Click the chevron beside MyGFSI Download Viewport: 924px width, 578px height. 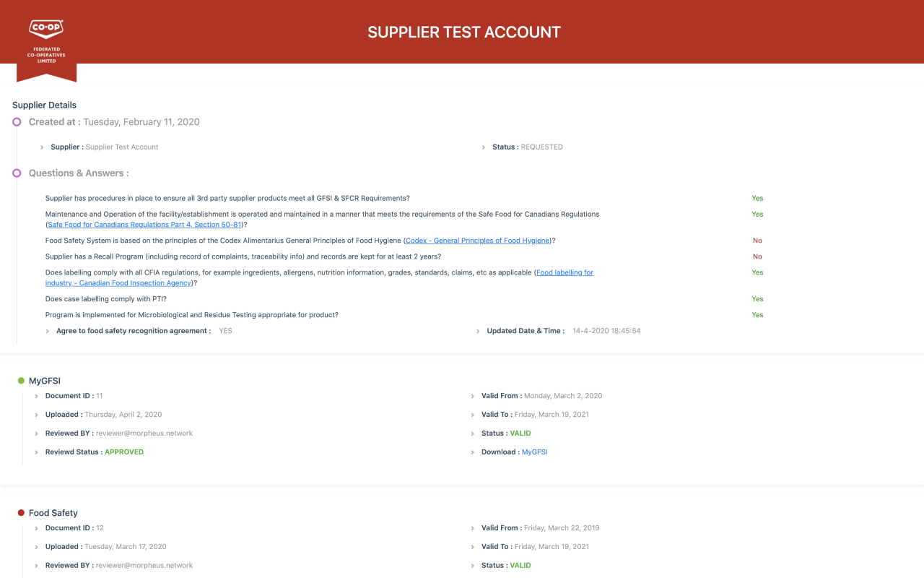tap(473, 452)
